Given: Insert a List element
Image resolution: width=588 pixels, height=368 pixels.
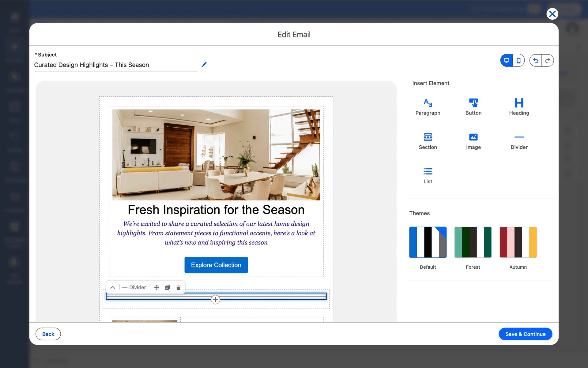Looking at the screenshot, I should [x=428, y=175].
